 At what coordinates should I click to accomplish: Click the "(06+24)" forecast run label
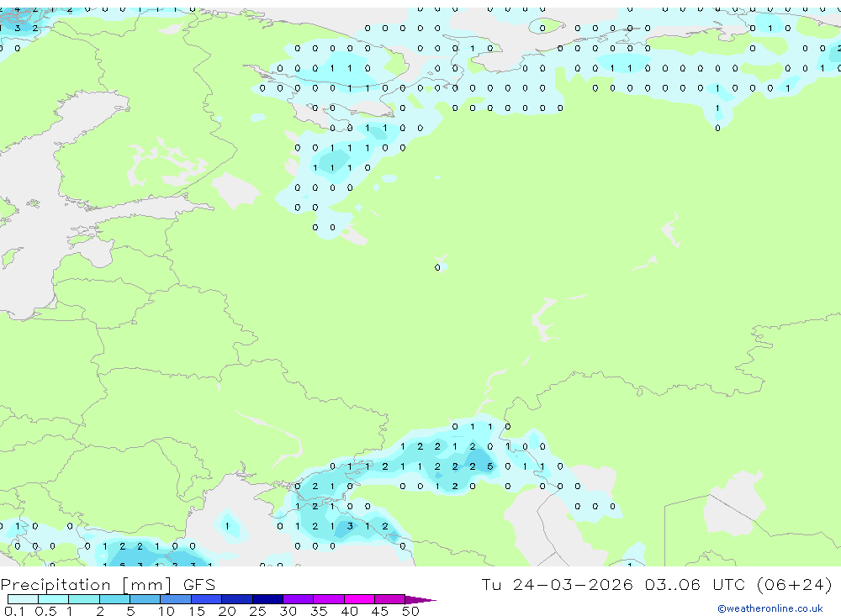pyautogui.click(x=795, y=584)
